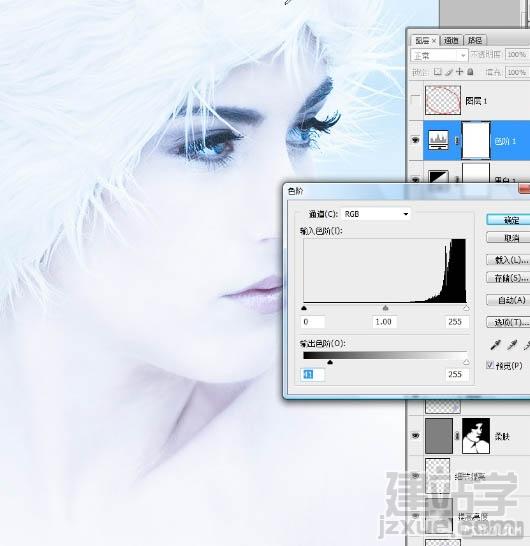Click the layer opacity 100% field
The width and height of the screenshot is (530, 546).
click(x=517, y=55)
